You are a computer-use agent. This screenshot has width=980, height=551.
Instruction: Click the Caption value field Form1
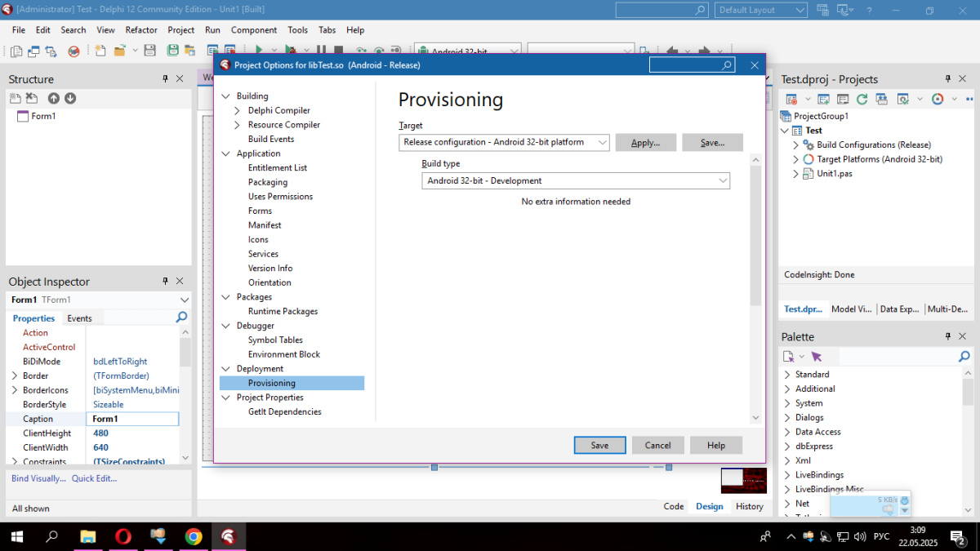click(x=132, y=419)
